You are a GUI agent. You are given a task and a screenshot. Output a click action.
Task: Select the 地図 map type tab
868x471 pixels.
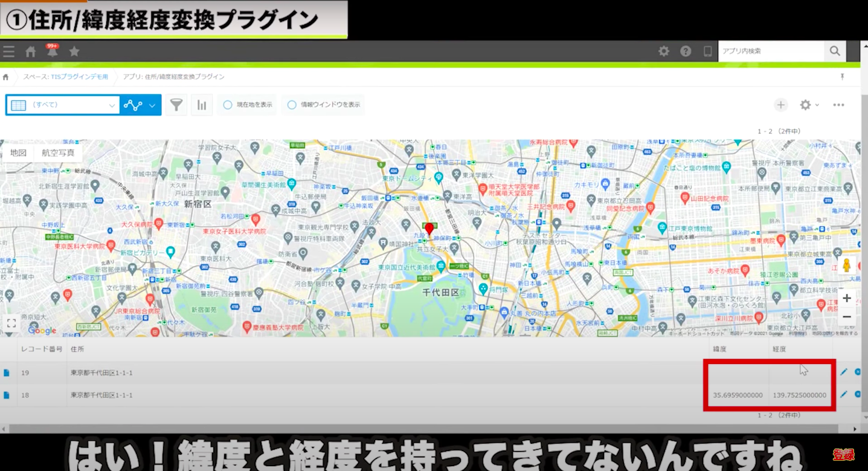click(x=18, y=153)
